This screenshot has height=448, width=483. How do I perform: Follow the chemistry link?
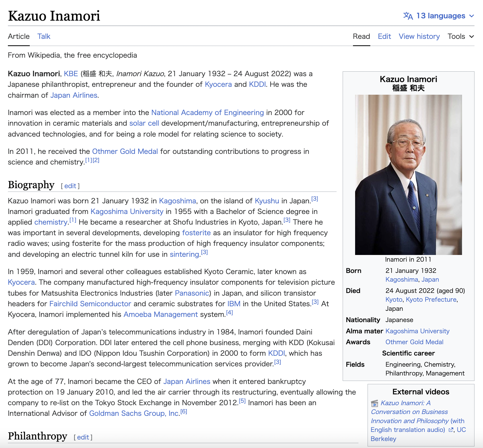point(51,222)
